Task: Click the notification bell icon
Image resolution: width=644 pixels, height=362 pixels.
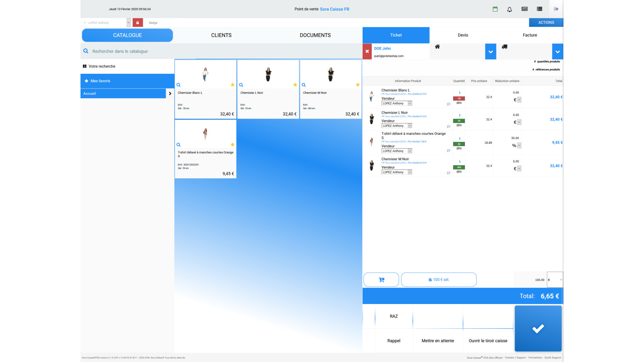Action: pyautogui.click(x=509, y=9)
